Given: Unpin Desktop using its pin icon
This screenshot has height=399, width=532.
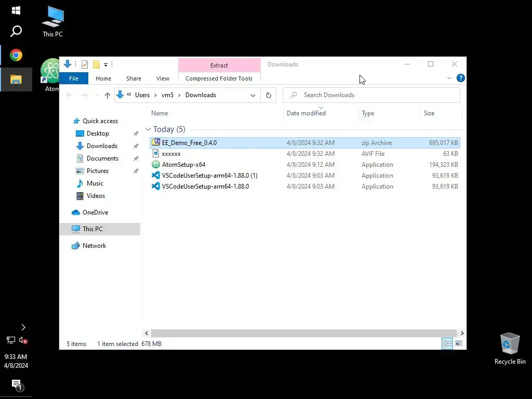Looking at the screenshot, I should point(136,134).
